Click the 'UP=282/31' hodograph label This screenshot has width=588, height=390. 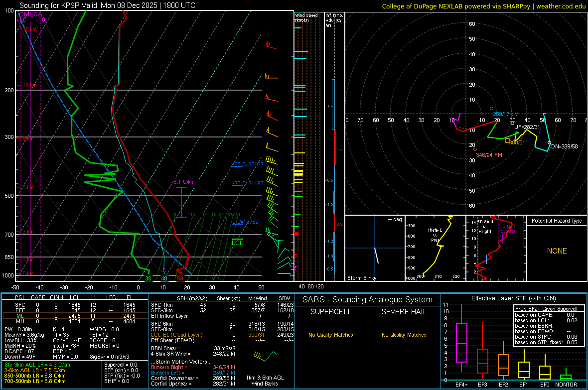(527, 127)
